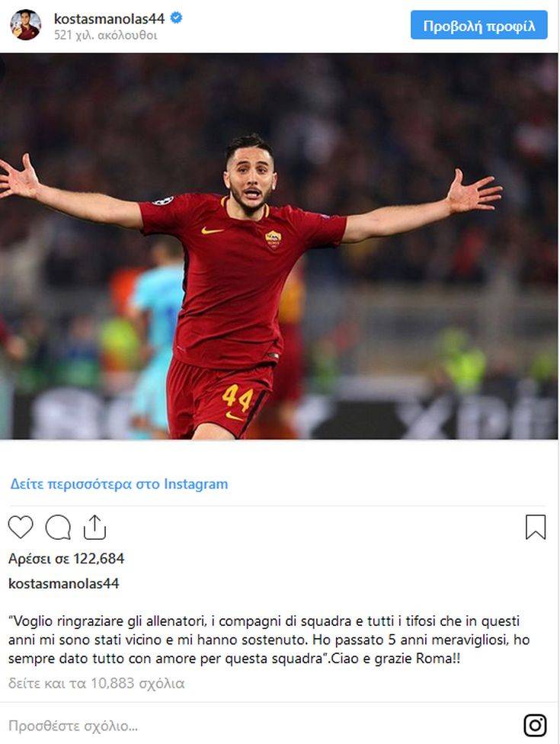Click the Italian caption text starting with Voglio ringraziare
This screenshot has height=744, width=560.
pos(269,640)
